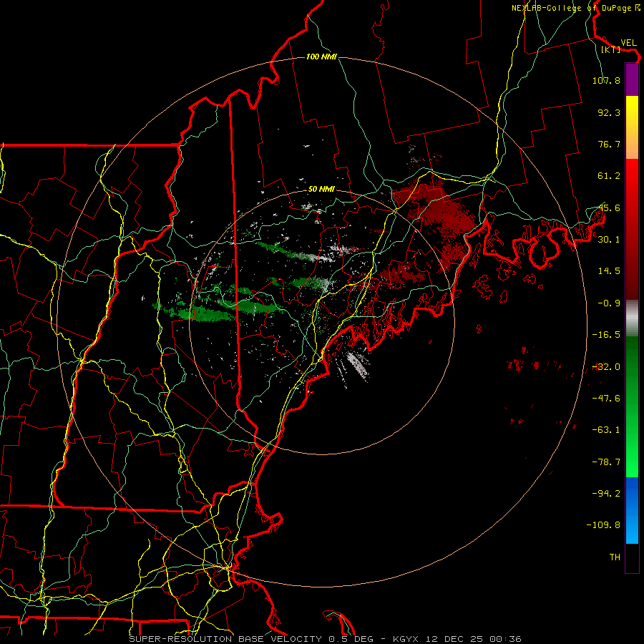Viewport: 644px width, 644px height.
Task: Click the NEXLAB-College of DuPage label
Action: click(575, 8)
